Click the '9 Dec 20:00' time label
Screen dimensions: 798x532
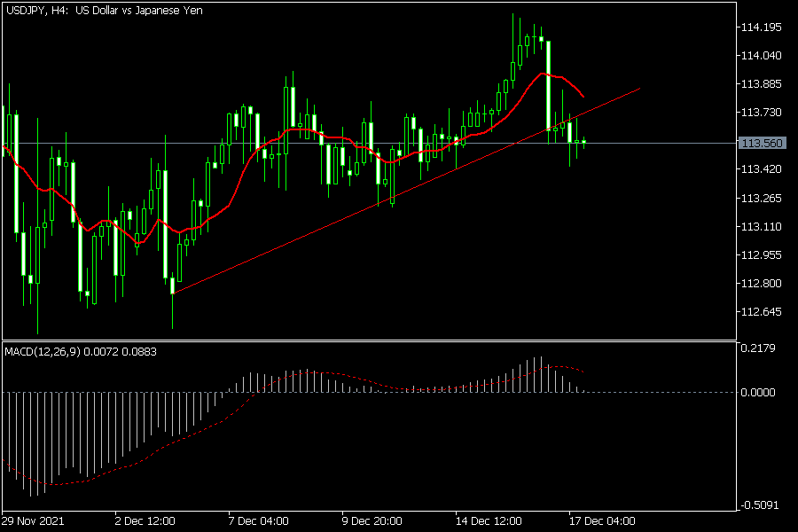tap(372, 520)
